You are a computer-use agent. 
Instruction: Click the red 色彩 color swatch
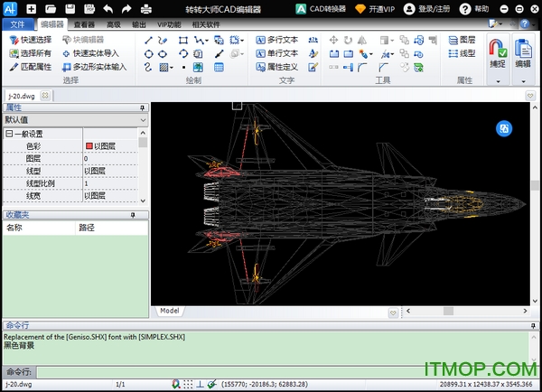[89, 146]
